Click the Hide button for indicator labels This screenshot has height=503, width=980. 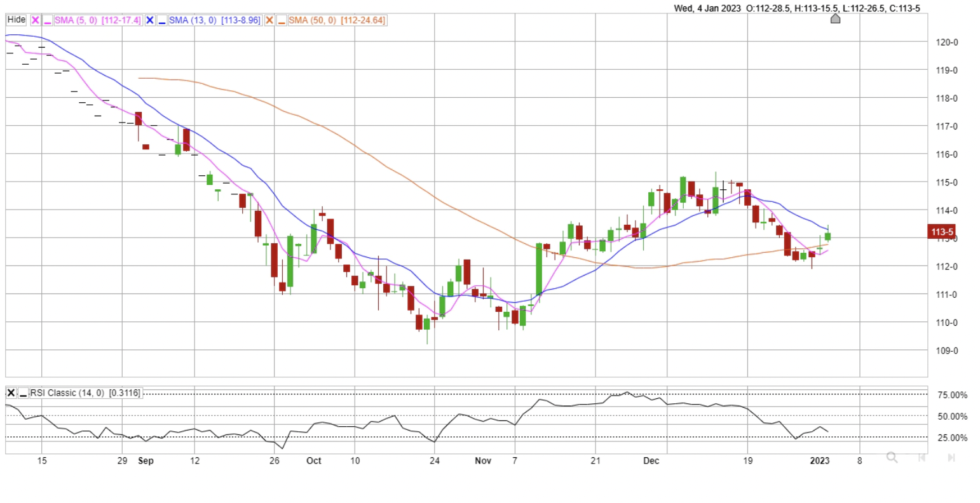[16, 20]
